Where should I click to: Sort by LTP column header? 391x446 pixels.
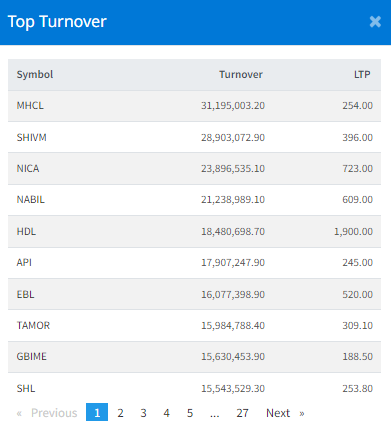362,74
